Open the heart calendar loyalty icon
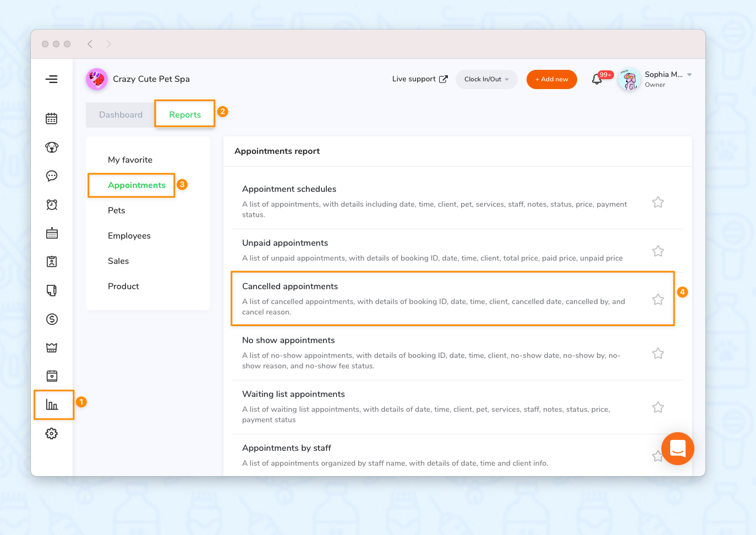The image size is (756, 535). point(52,376)
